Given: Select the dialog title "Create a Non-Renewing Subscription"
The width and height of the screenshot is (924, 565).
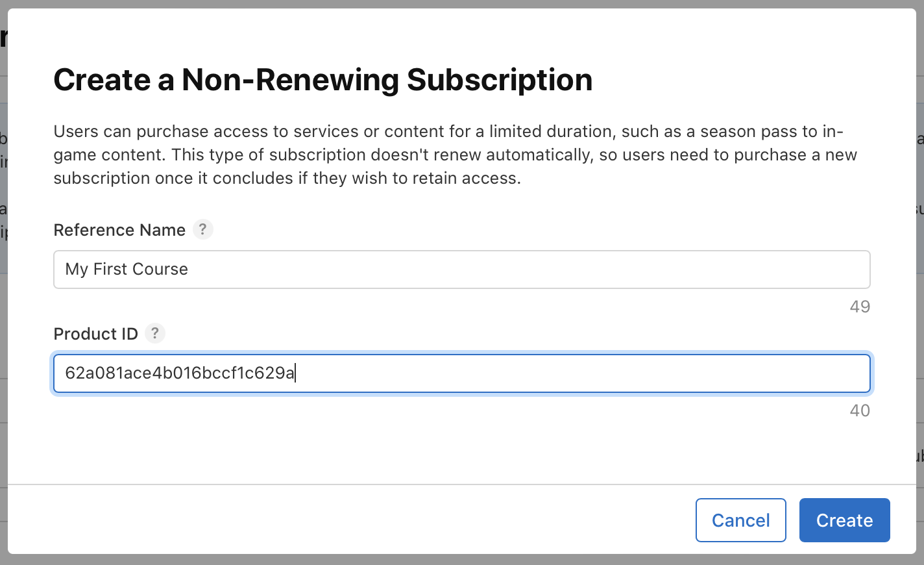Looking at the screenshot, I should [x=322, y=80].
